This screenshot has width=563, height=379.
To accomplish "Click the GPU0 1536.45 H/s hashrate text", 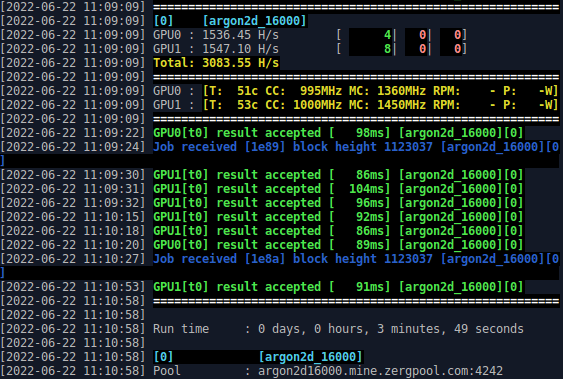I will (216, 35).
